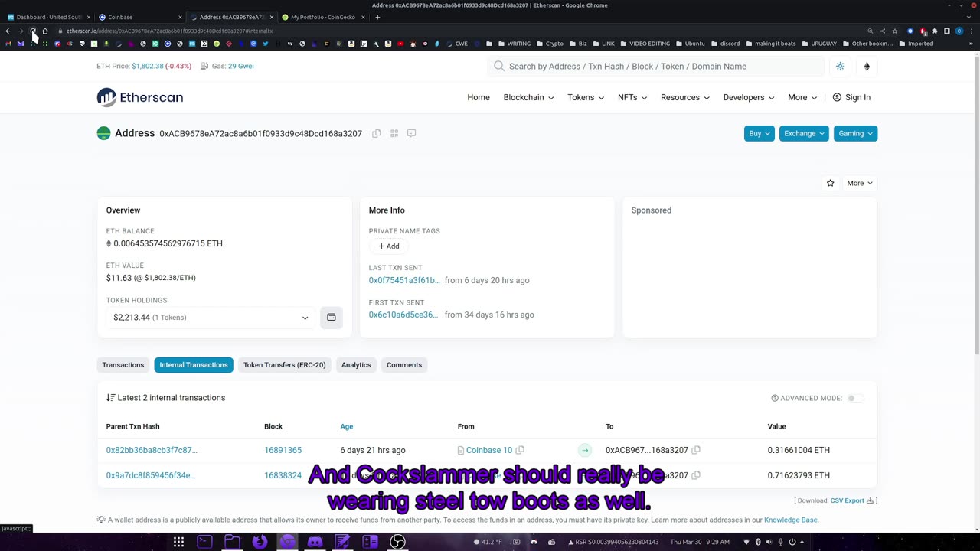This screenshot has width=980, height=551.
Task: Click the Chrome share icon
Action: coord(883,31)
